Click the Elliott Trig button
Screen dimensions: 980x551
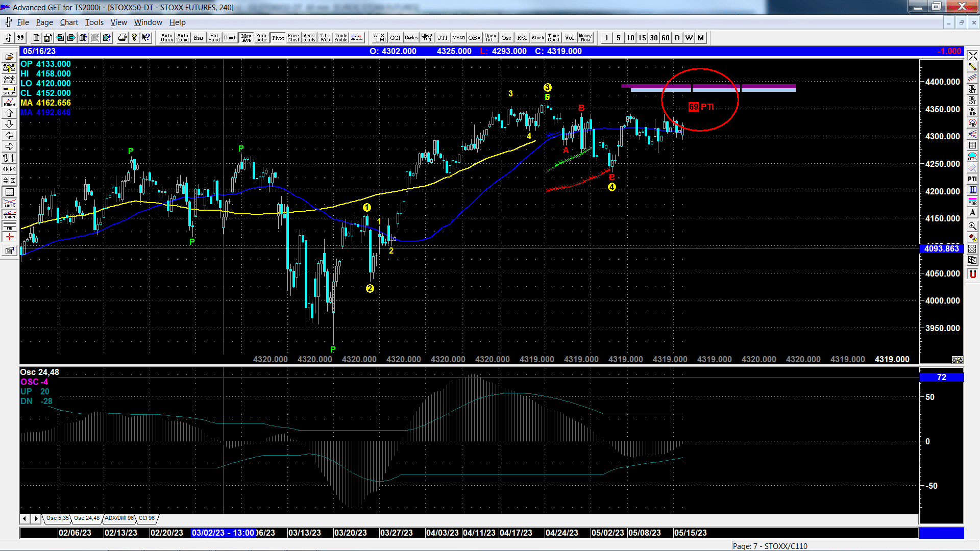[x=427, y=38]
